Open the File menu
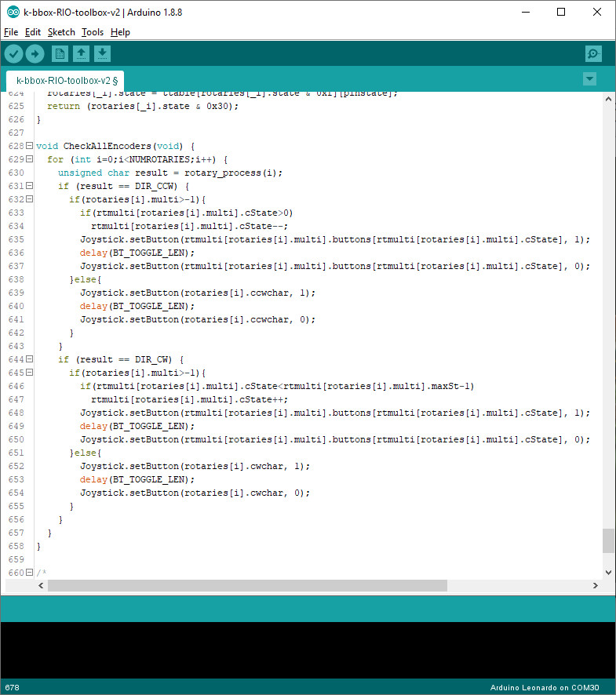 (10, 32)
